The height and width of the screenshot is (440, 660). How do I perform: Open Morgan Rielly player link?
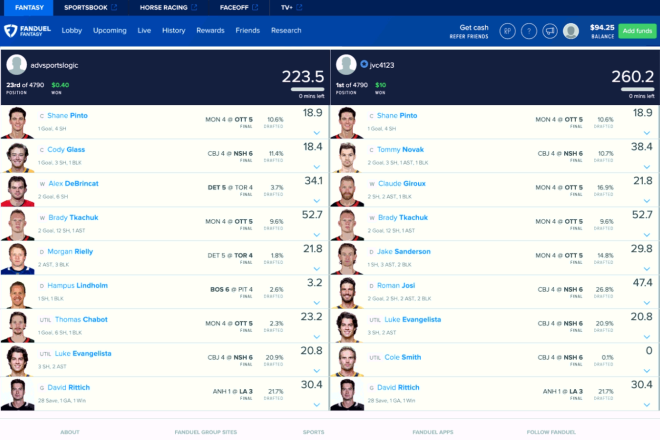[x=70, y=251]
